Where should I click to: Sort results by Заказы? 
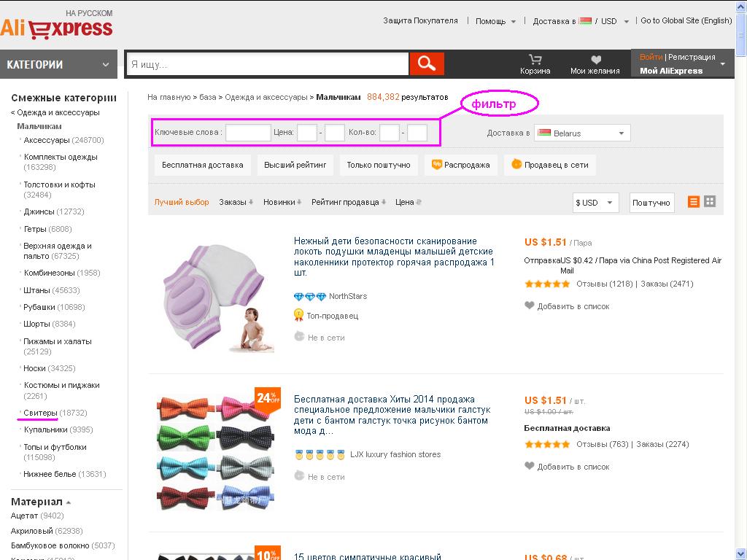pyautogui.click(x=236, y=202)
